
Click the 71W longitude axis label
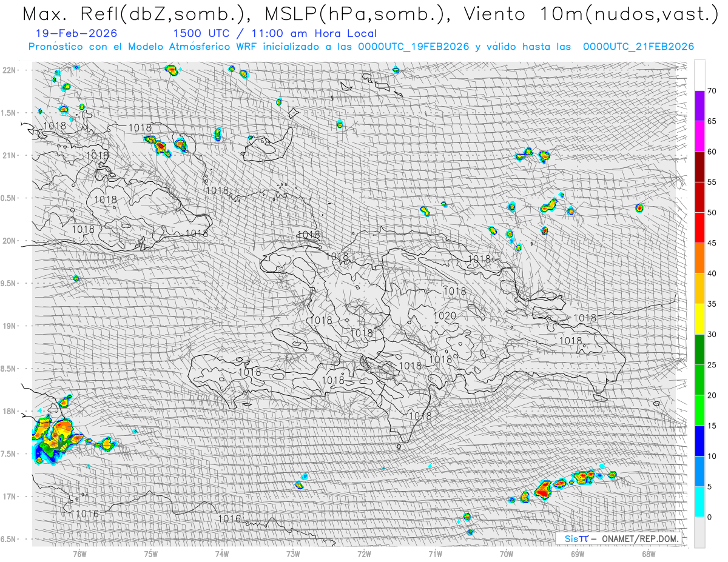(x=435, y=554)
